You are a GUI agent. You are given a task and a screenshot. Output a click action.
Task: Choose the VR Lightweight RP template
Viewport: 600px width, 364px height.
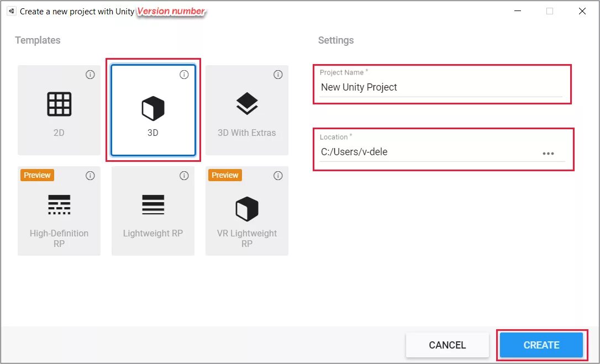247,211
